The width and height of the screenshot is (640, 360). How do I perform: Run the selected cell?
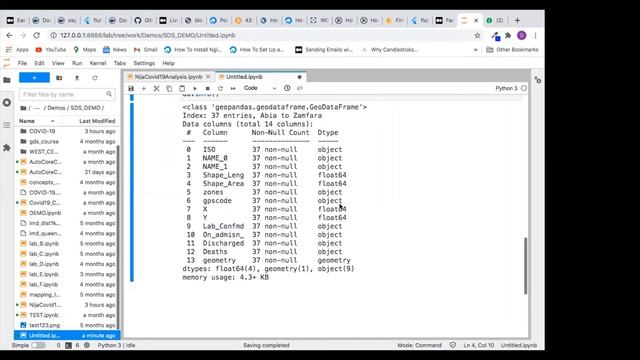(x=195, y=88)
